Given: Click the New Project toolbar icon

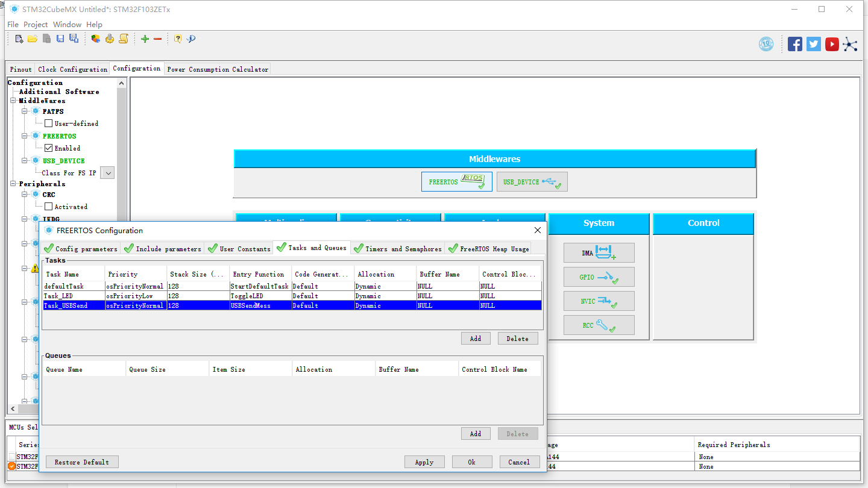Looking at the screenshot, I should pyautogui.click(x=19, y=39).
